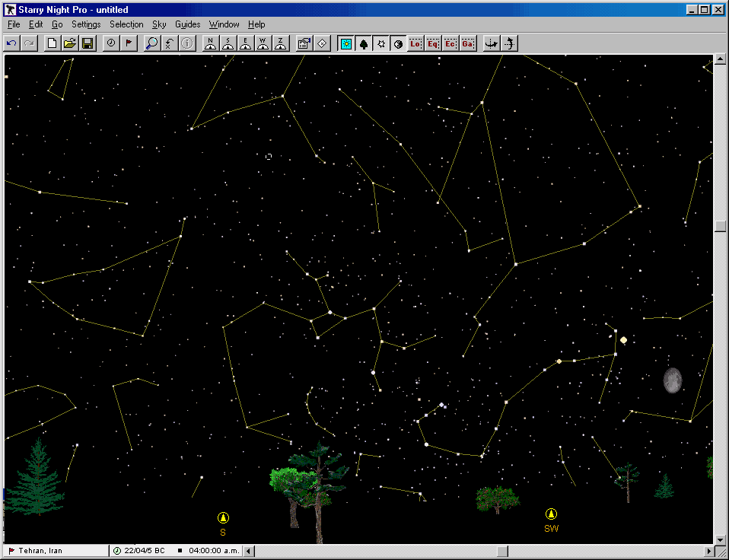Viewport: 729px width, 560px height.
Task: Minimize the Starry Night Pro window
Action: point(692,10)
